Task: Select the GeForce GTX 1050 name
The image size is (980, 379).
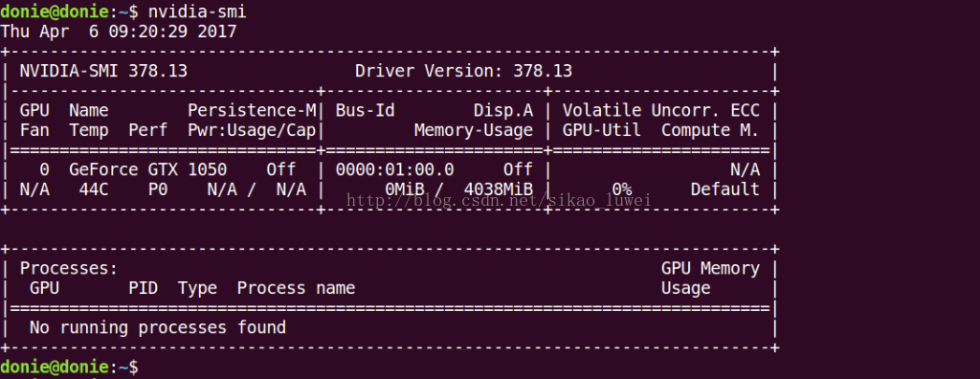Action: click(148, 169)
